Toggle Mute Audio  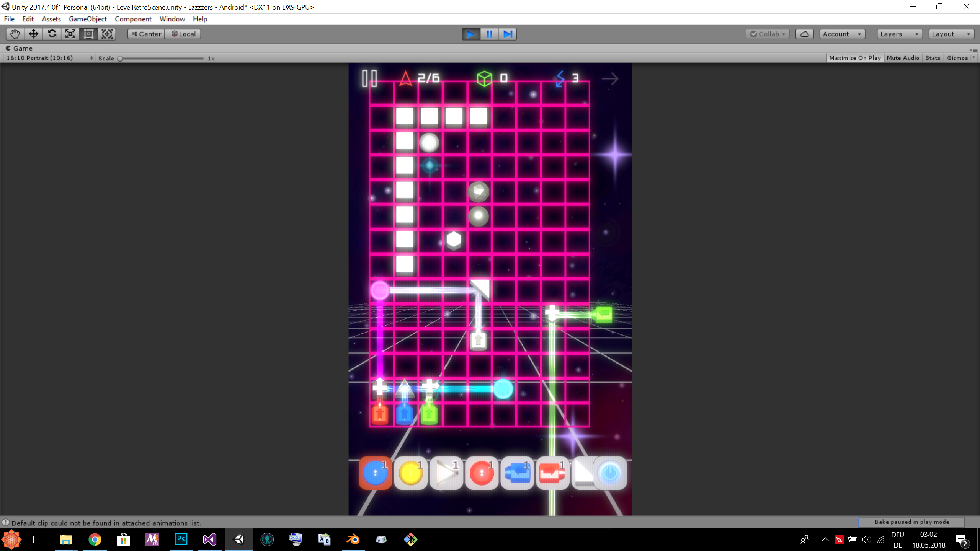coord(903,58)
